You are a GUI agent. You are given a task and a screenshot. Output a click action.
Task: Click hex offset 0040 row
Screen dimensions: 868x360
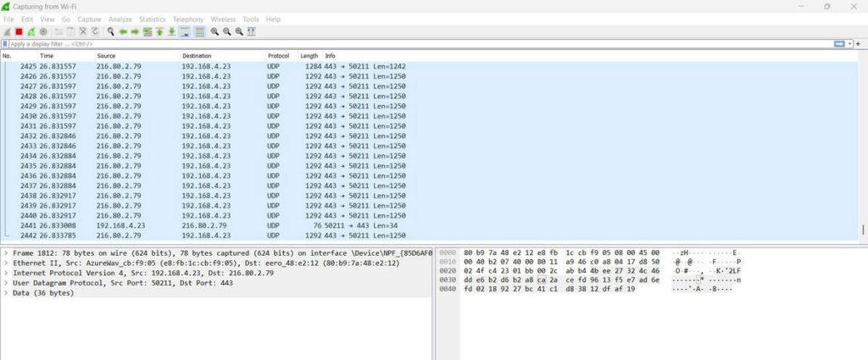tap(448, 289)
